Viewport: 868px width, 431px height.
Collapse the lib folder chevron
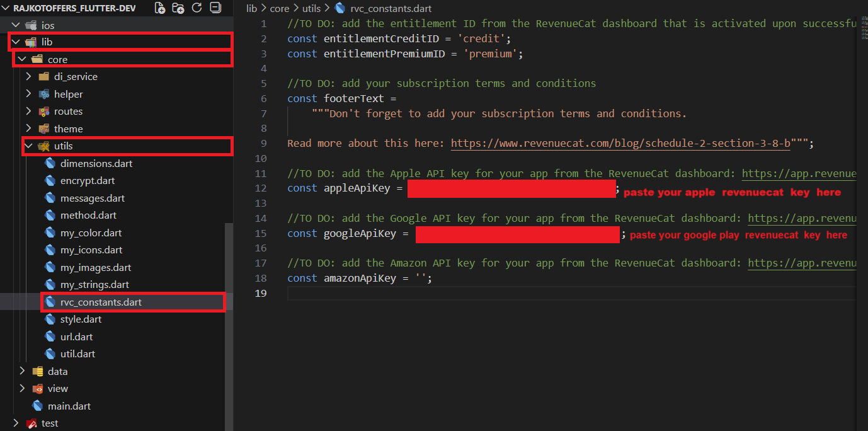pyautogui.click(x=16, y=42)
